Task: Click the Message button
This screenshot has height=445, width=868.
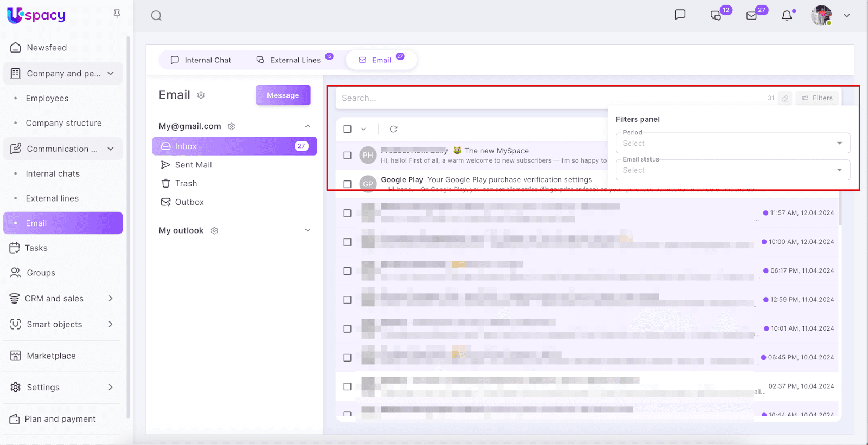Action: pyautogui.click(x=283, y=95)
